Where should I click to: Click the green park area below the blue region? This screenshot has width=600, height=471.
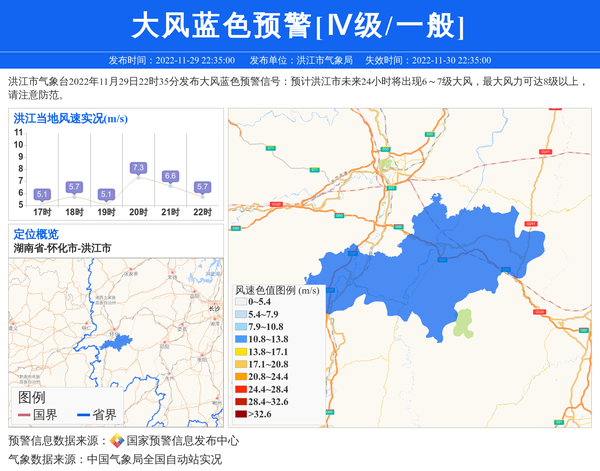click(462, 322)
